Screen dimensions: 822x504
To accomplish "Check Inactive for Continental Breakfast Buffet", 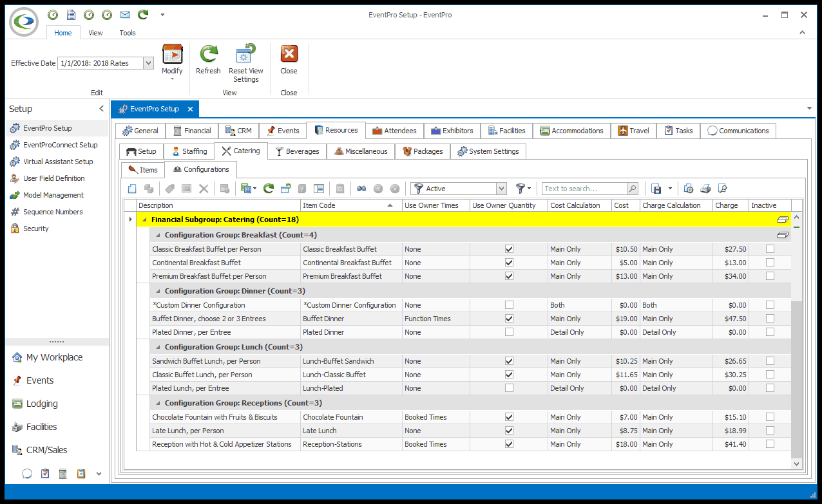I will click(770, 263).
